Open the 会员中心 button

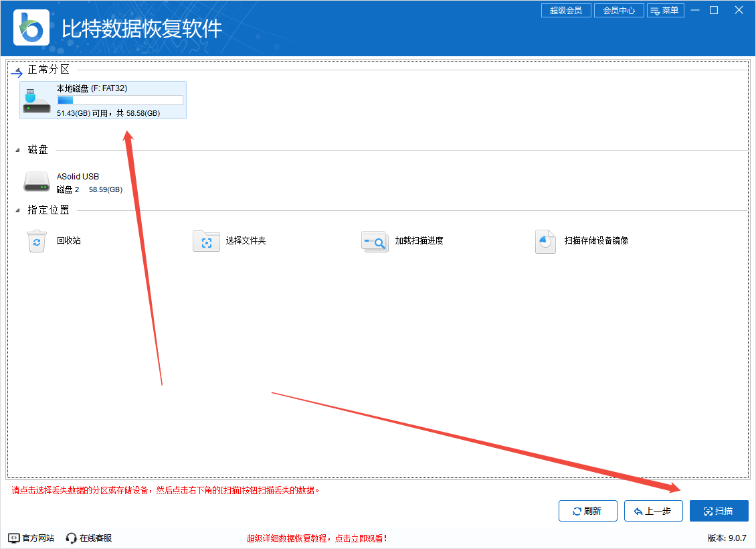[619, 10]
